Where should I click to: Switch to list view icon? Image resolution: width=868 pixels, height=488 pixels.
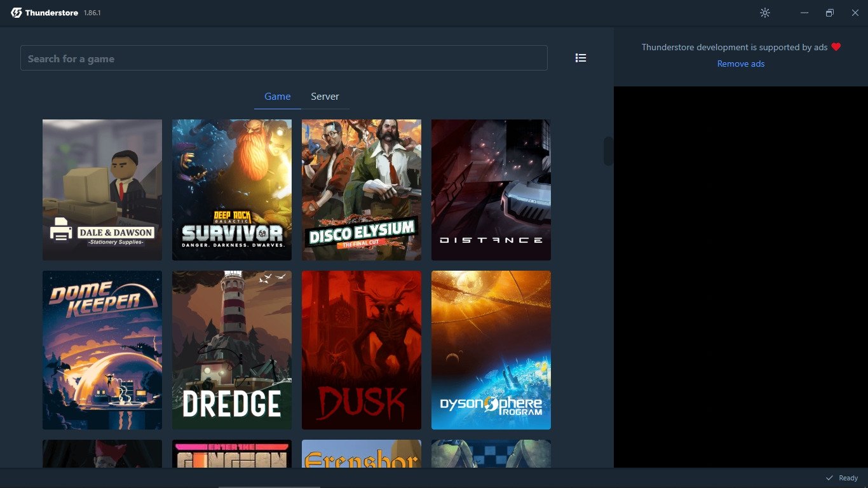[x=581, y=58]
